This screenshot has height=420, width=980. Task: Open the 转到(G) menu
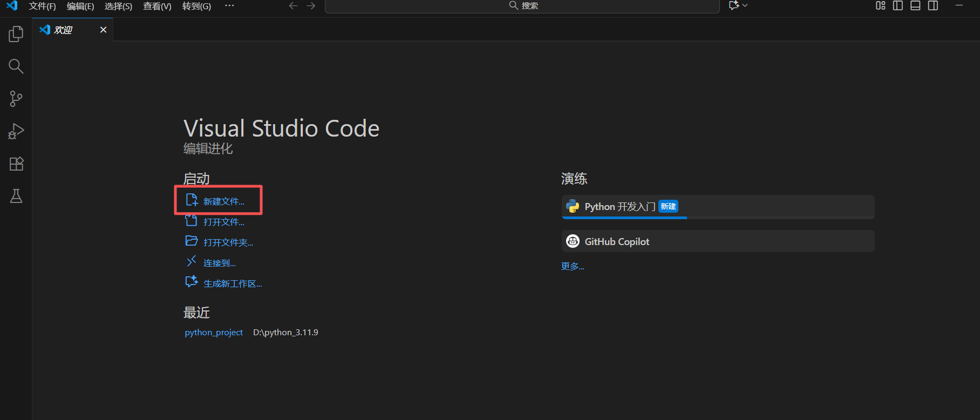196,6
